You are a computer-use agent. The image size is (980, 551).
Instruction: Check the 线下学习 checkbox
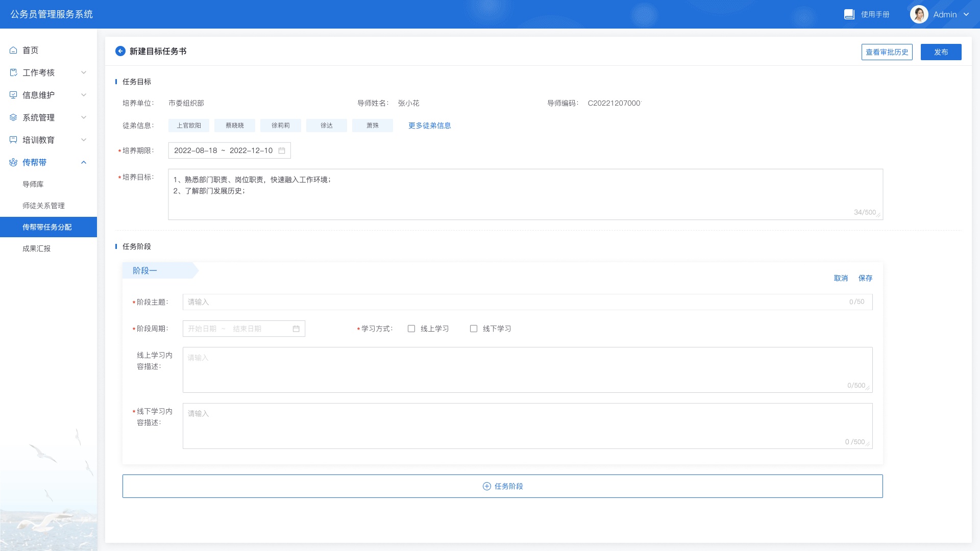(474, 329)
